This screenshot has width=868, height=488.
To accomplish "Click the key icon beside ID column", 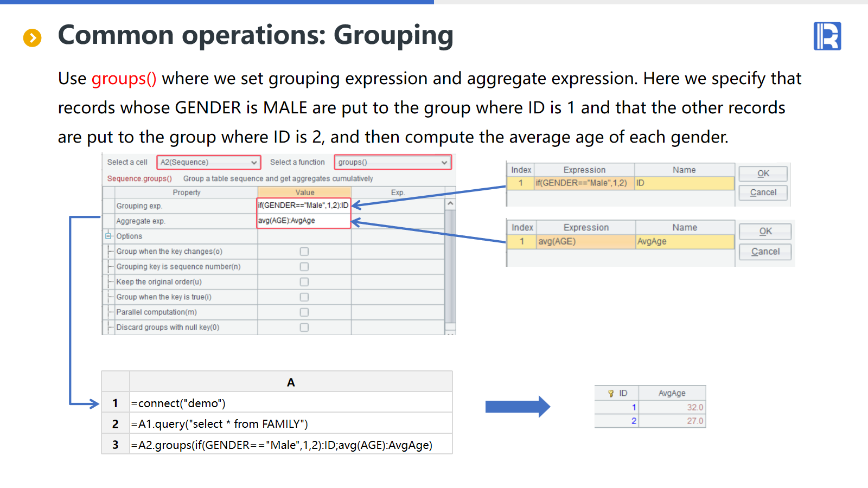I will click(611, 393).
